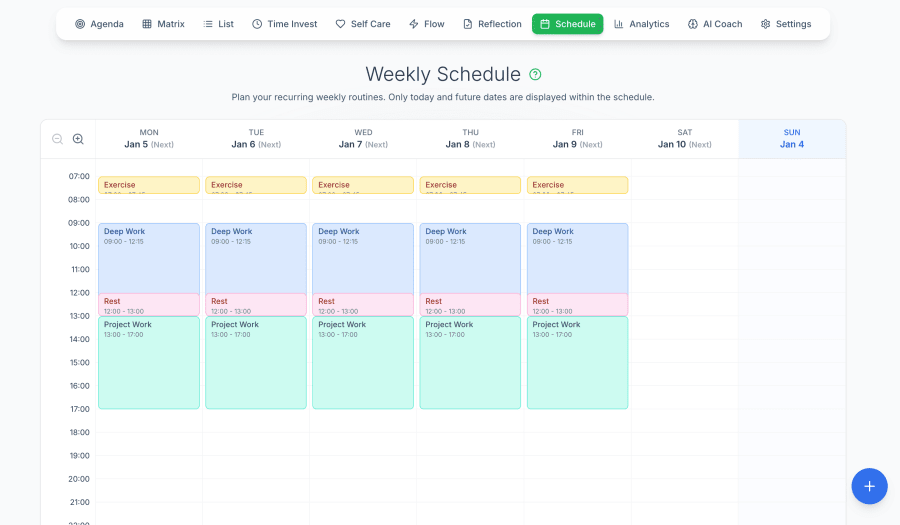Image resolution: width=900 pixels, height=525 pixels.
Task: Open the List tab
Action: 218,24
